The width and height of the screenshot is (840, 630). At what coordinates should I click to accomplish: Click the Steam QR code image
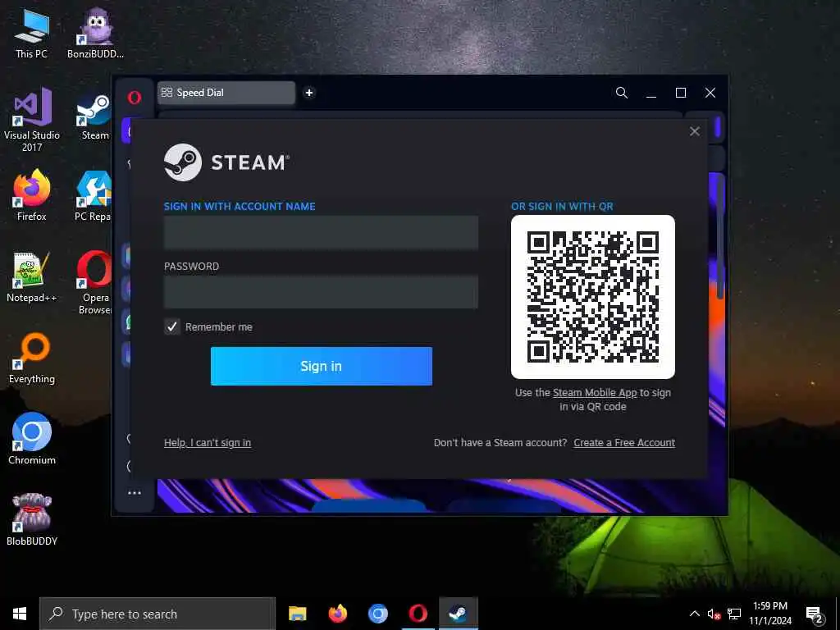(x=593, y=297)
